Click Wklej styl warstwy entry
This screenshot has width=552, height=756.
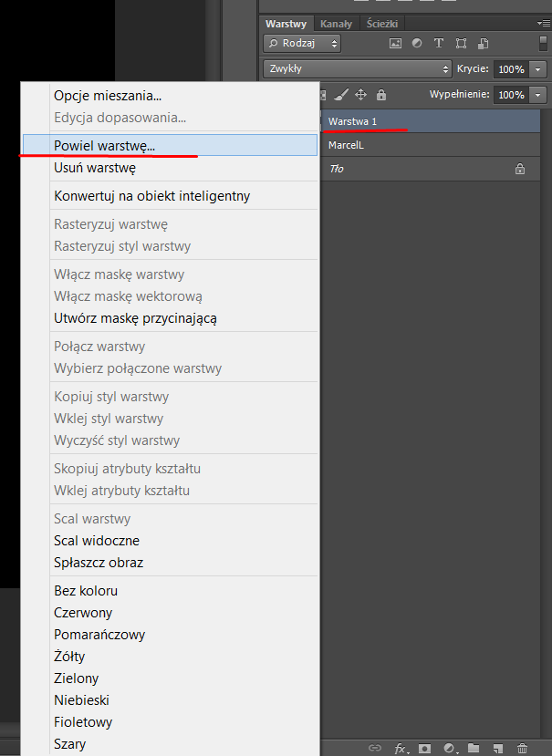170,419
